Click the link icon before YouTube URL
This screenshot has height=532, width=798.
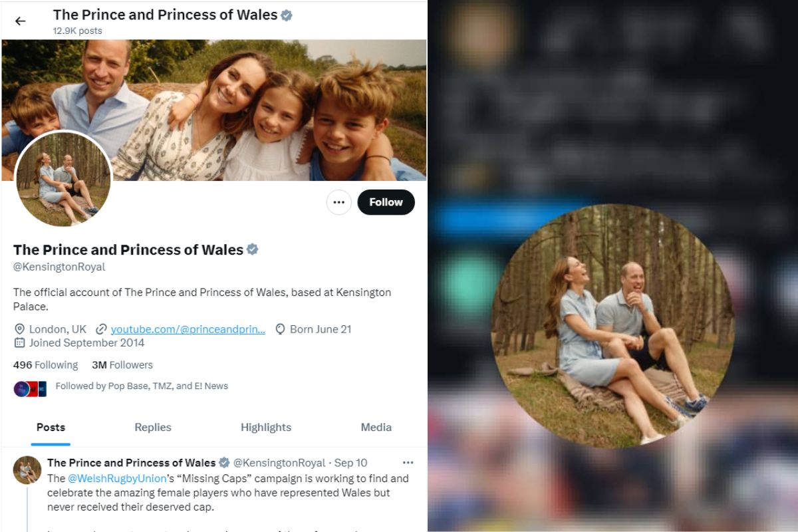pyautogui.click(x=101, y=329)
